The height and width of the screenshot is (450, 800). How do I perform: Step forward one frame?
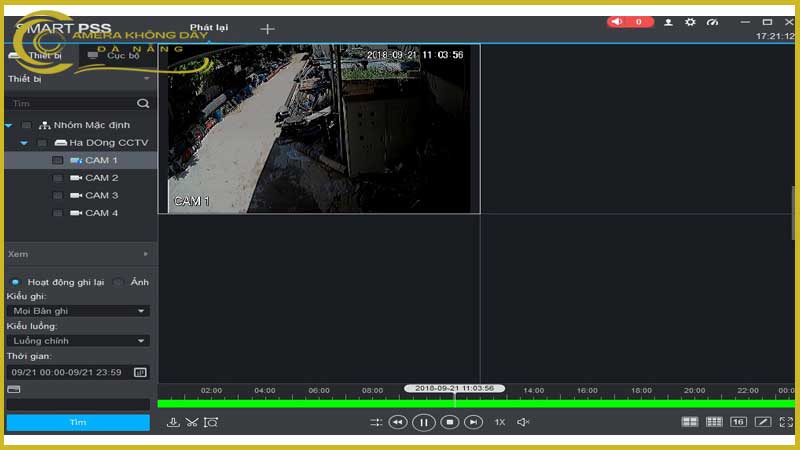(473, 422)
